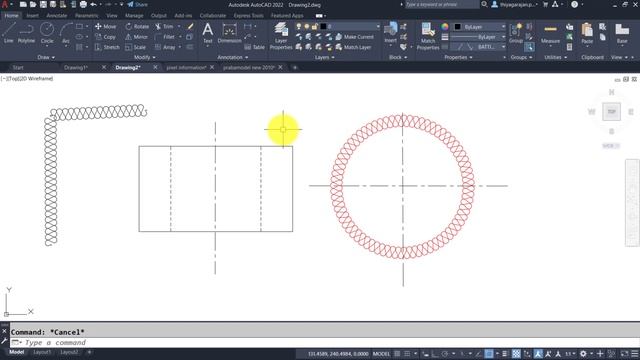Viewport: 640px width, 360px height.
Task: Toggle ortho mode in status bar
Action: 434,354
